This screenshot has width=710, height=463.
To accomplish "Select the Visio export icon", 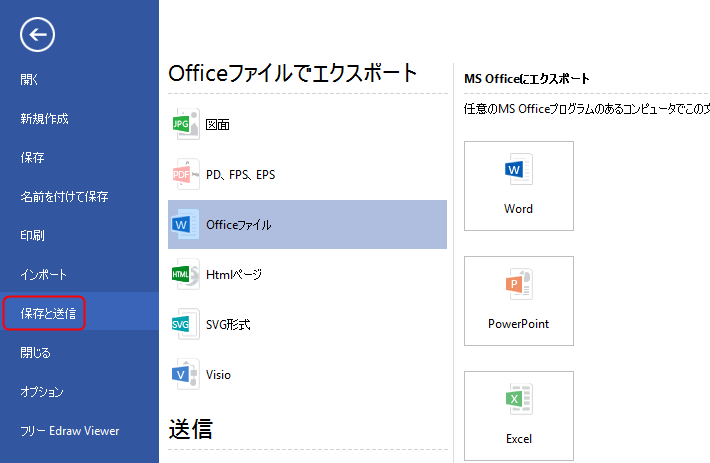I will 186,374.
